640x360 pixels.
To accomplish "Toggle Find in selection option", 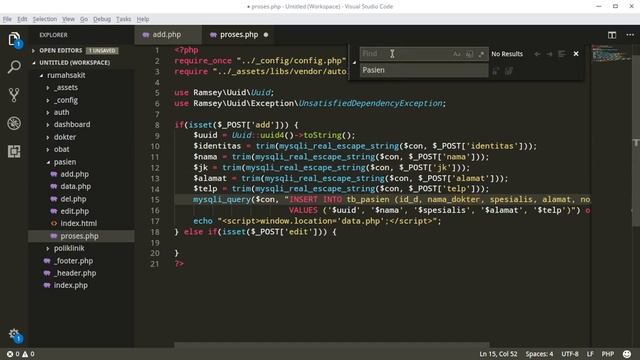I will tap(562, 54).
